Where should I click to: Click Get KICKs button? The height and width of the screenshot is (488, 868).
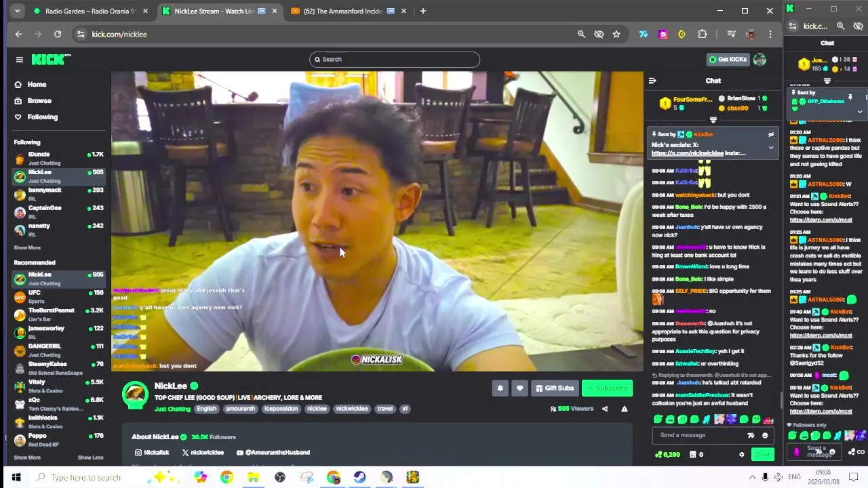tap(728, 60)
